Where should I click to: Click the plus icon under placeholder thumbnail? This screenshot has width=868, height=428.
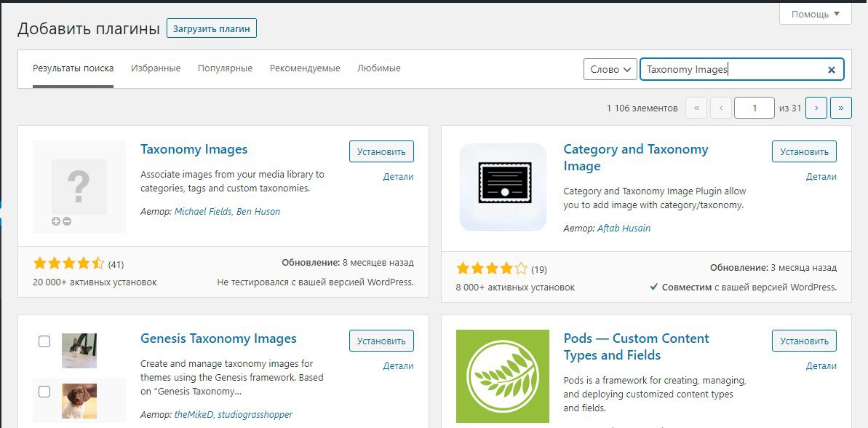[55, 221]
